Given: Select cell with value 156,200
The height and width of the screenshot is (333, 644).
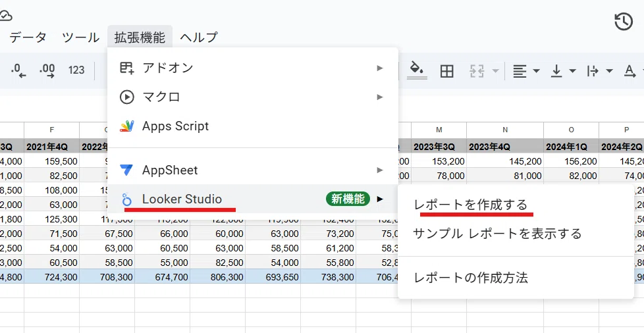Looking at the screenshot, I should click(x=572, y=161).
